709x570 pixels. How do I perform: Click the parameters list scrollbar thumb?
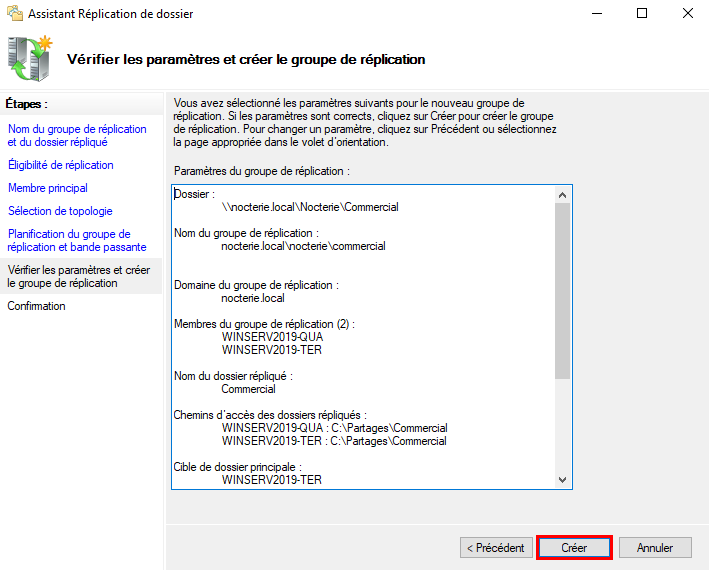pos(561,290)
